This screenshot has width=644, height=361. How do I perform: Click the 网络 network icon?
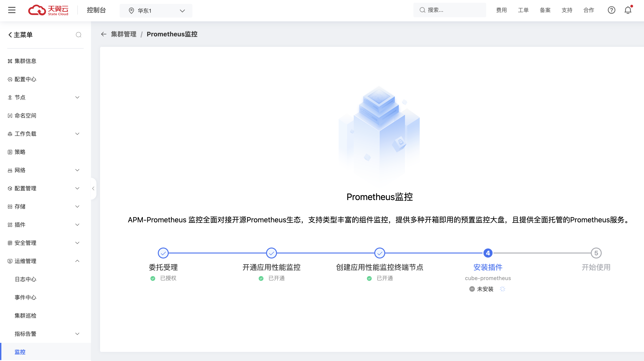(x=10, y=170)
